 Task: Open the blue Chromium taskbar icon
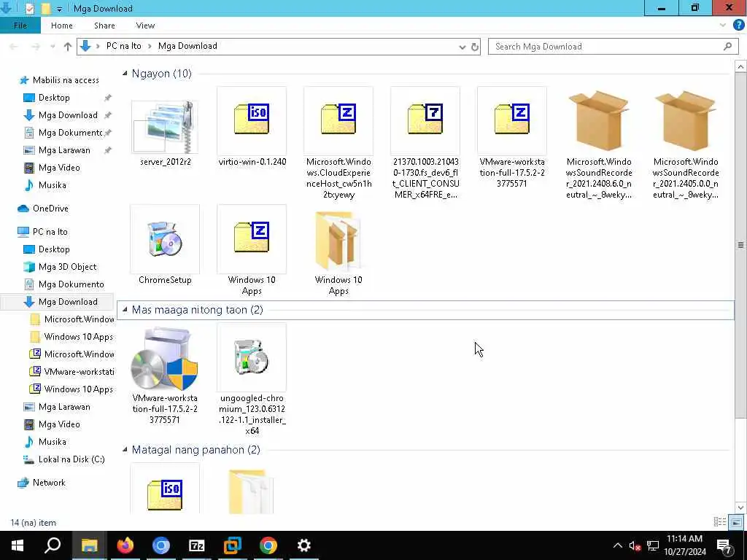(161, 545)
